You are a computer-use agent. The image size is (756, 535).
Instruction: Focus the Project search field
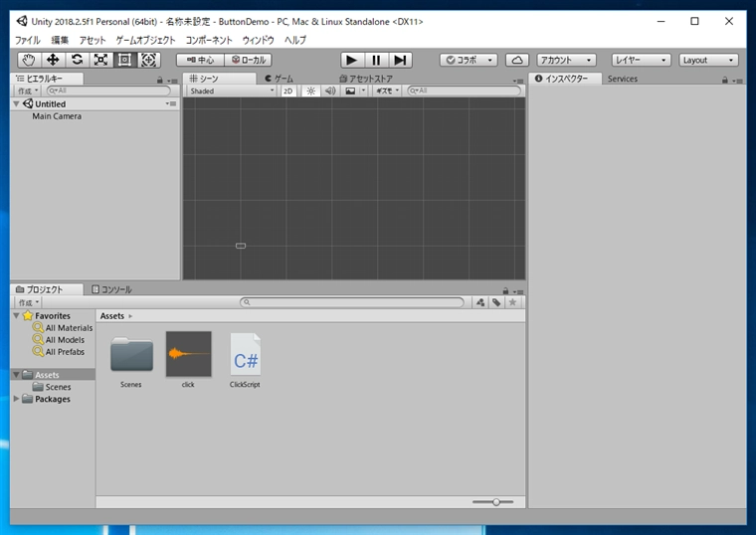pos(352,302)
